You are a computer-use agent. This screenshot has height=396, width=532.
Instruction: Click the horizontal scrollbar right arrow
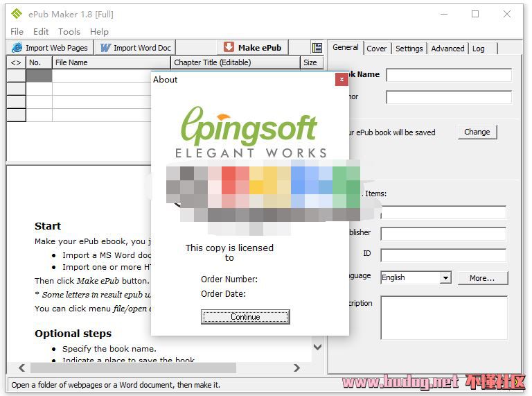coord(296,368)
